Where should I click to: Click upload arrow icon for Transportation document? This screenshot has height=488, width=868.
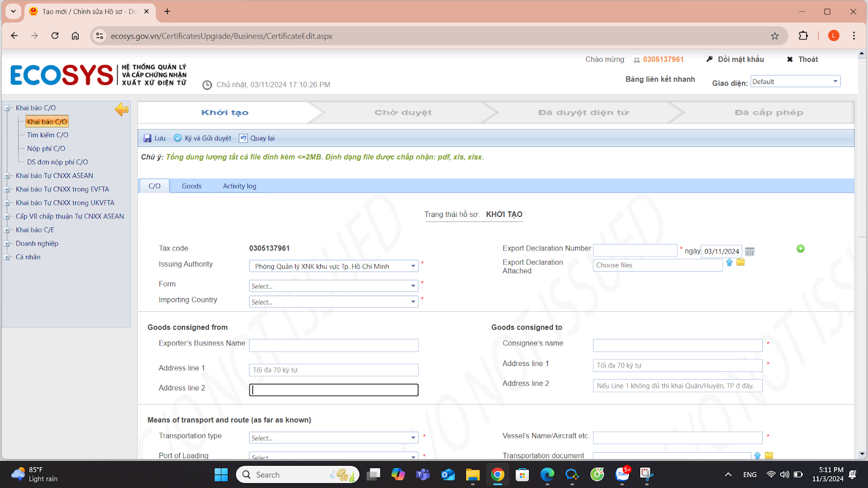(x=757, y=456)
